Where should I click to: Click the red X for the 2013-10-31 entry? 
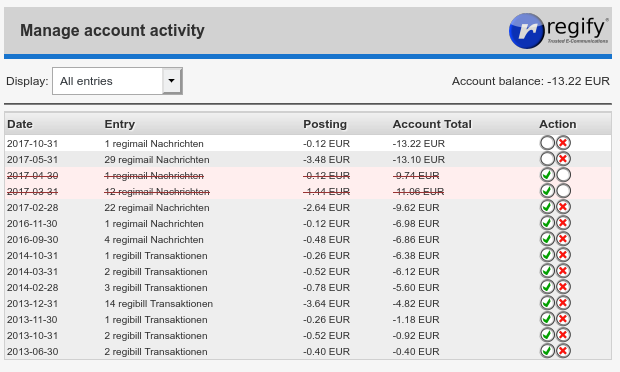click(x=563, y=335)
